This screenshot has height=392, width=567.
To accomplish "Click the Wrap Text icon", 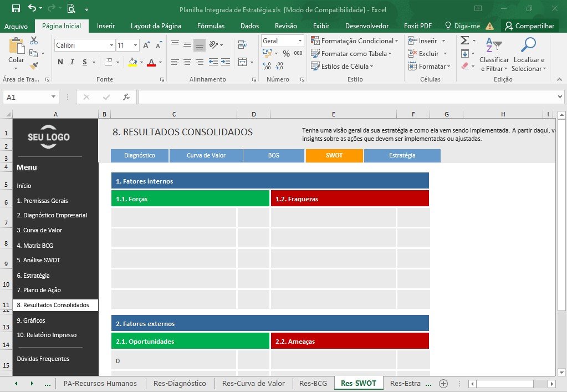I will pyautogui.click(x=243, y=45).
